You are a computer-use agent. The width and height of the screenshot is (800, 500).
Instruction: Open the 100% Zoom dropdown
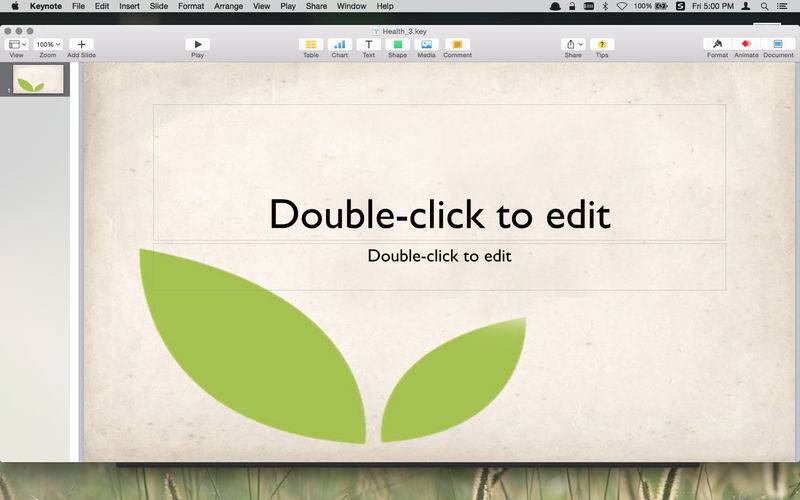48,44
